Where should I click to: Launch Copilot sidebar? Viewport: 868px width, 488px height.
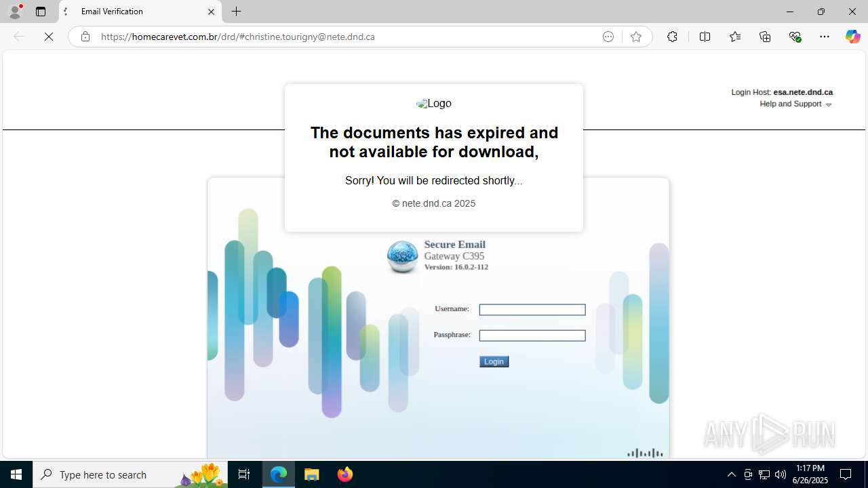852,37
